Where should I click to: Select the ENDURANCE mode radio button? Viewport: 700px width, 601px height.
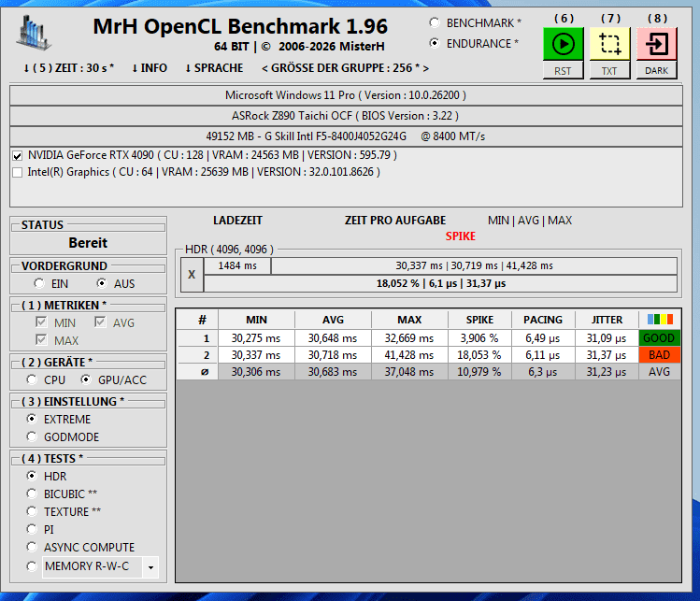(435, 43)
